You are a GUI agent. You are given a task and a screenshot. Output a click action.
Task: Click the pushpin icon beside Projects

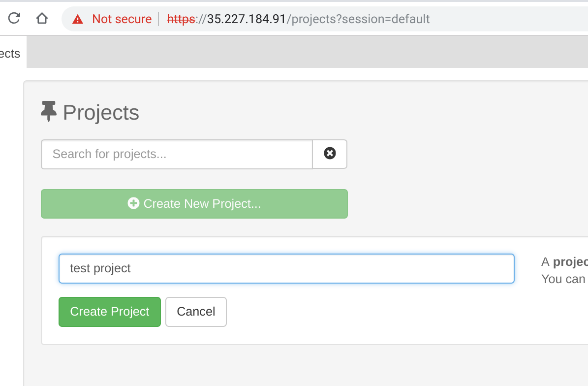(49, 112)
